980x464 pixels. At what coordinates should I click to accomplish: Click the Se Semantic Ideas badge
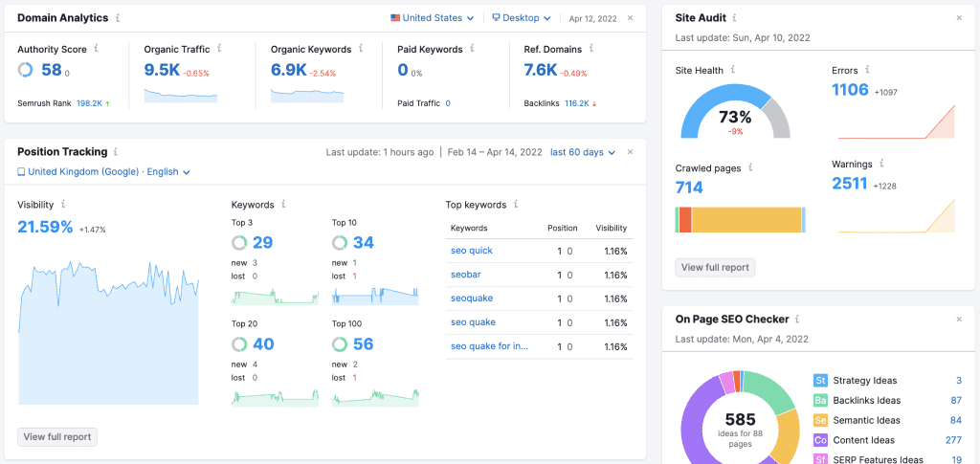(820, 420)
